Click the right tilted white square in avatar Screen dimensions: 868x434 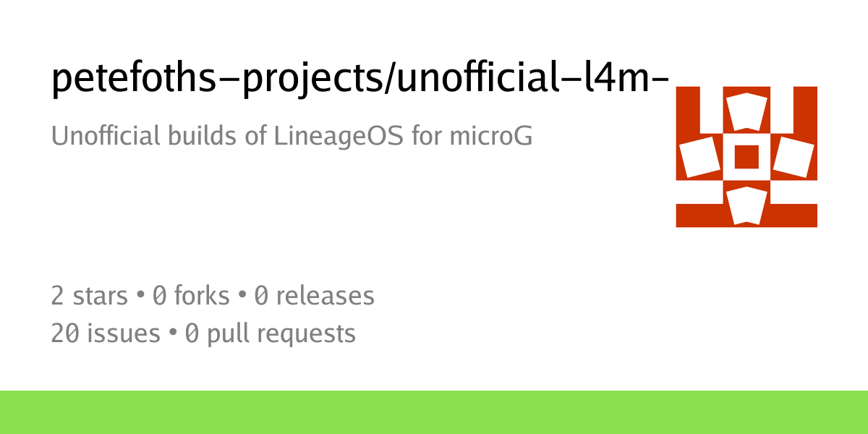point(793,157)
